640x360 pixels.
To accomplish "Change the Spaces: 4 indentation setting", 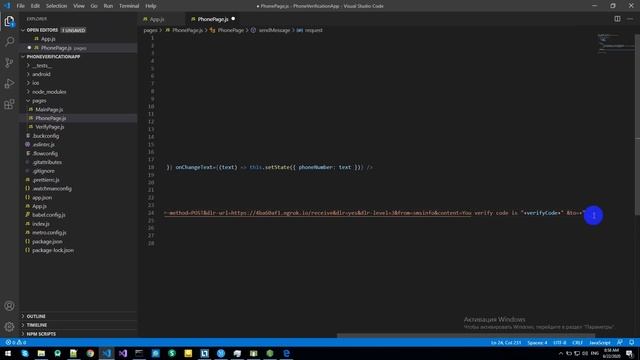I will pos(537,342).
